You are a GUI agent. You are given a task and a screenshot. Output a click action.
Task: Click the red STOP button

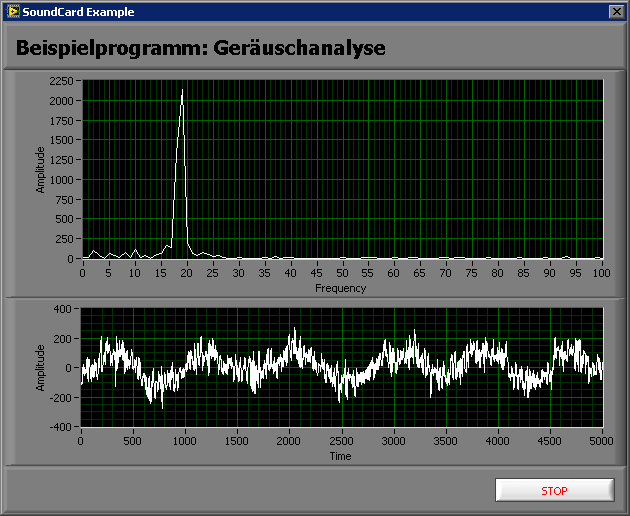point(554,490)
